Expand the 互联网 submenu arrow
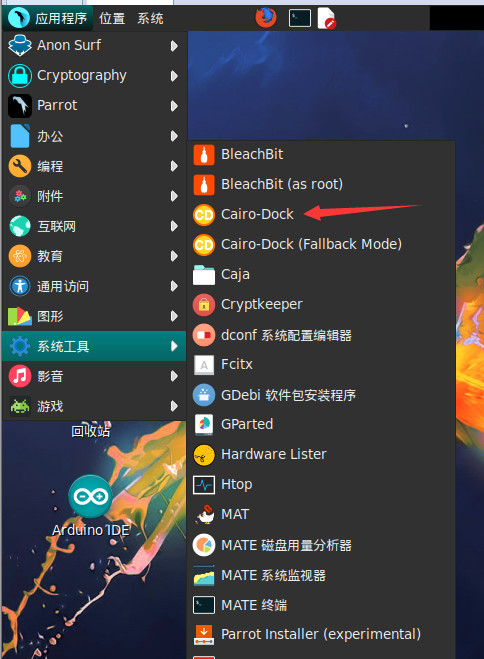Image resolution: width=484 pixels, height=659 pixels. point(174,226)
